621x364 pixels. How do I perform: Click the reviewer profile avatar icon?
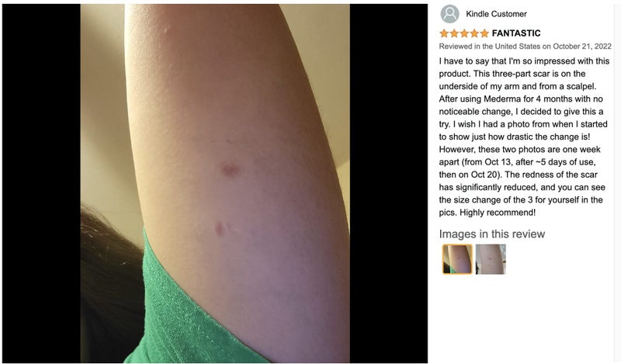(449, 14)
